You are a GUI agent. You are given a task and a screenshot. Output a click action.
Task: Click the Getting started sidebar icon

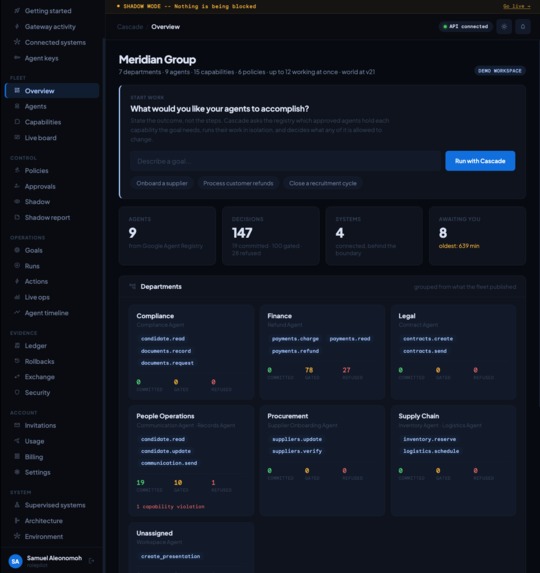[x=17, y=11]
